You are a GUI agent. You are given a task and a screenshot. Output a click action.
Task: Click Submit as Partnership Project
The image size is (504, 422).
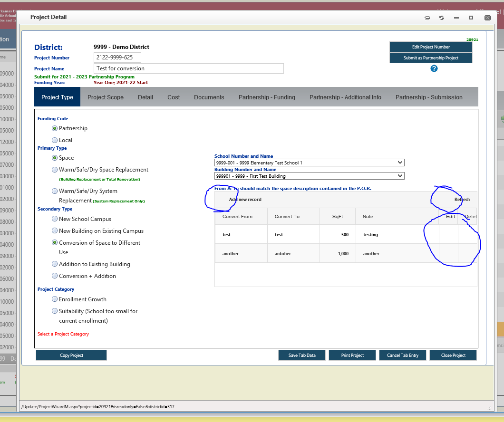click(431, 58)
